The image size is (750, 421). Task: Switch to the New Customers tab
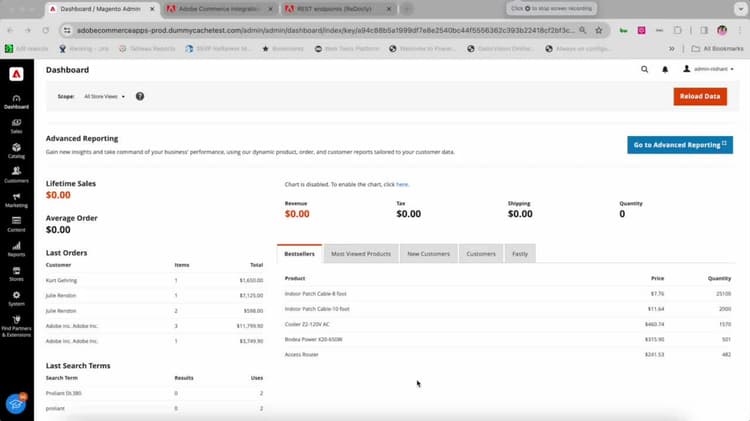(x=429, y=254)
